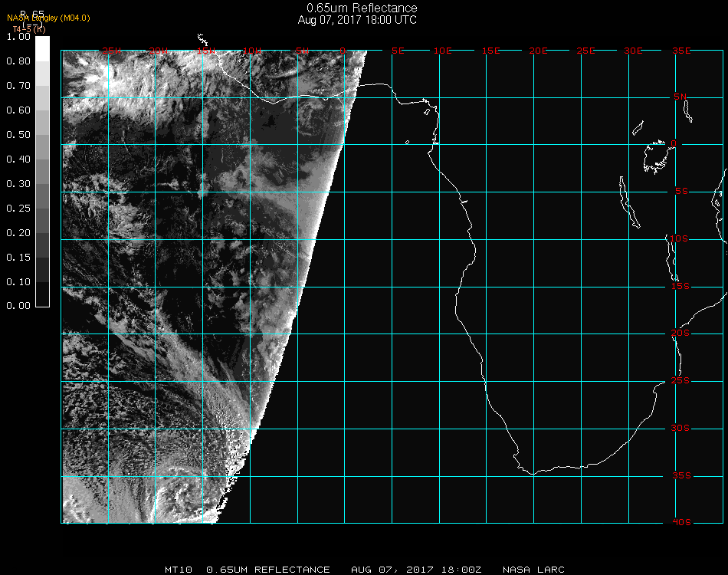Viewport: 728px width, 575px height.
Task: Click the 15S latitude label
Action: 680,286
